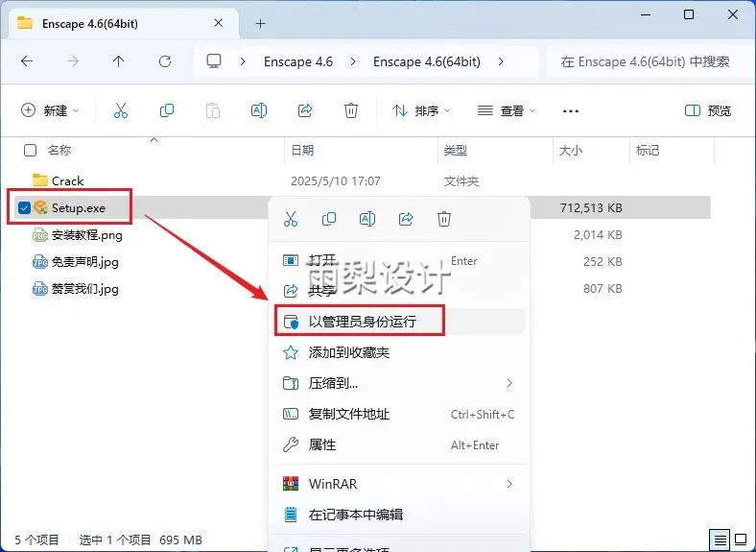Click Cut icon in context menu
This screenshot has width=756, height=552.
point(291,219)
